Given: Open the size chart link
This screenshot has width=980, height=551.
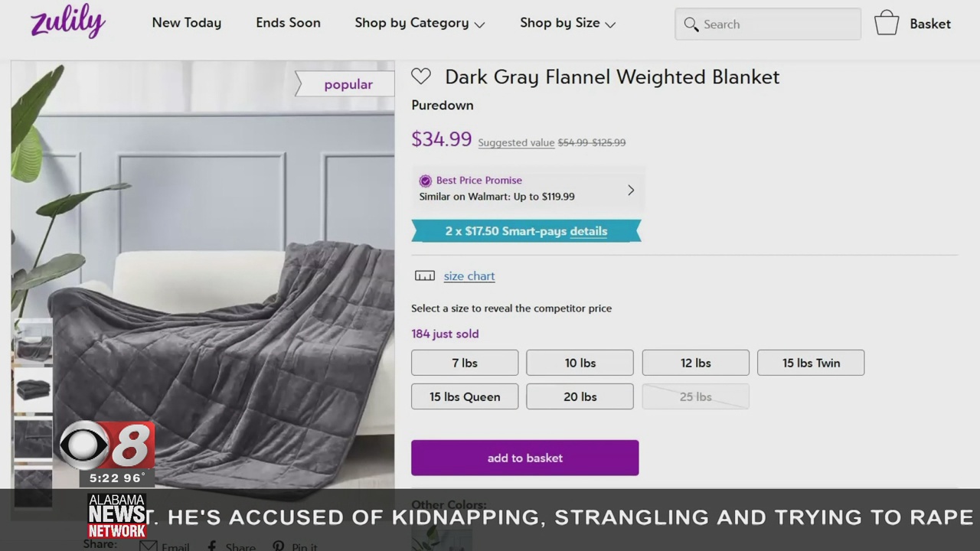Looking at the screenshot, I should point(469,276).
